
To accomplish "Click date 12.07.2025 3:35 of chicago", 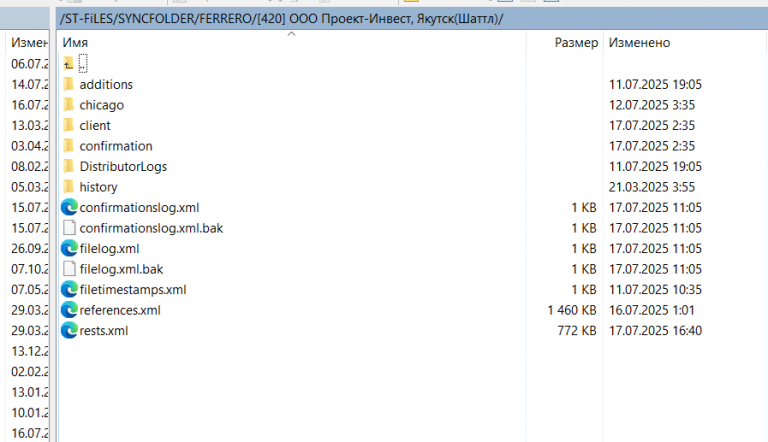I will pyautogui.click(x=652, y=105).
